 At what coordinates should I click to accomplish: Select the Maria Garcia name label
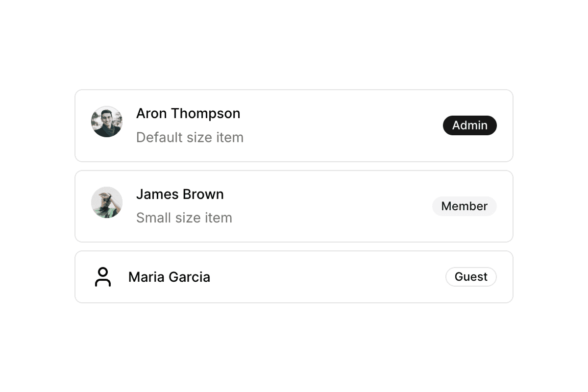pos(169,277)
